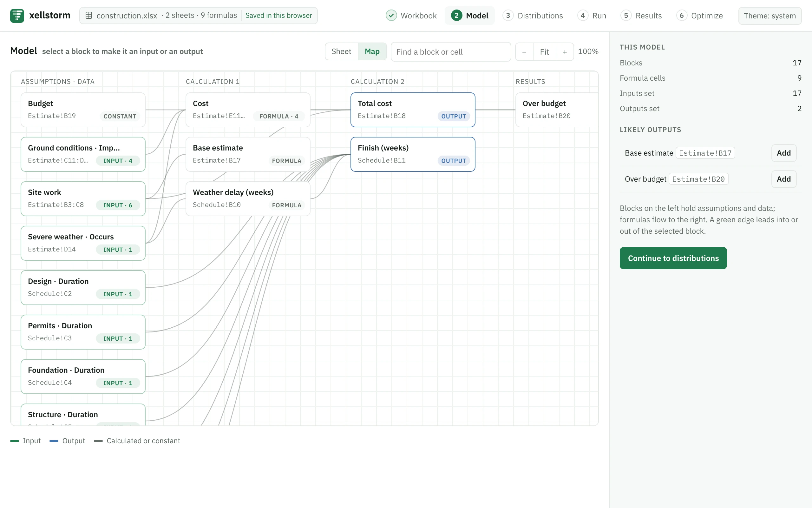This screenshot has width=812, height=508.
Task: Select the Structure · Duration block
Action: [83, 415]
